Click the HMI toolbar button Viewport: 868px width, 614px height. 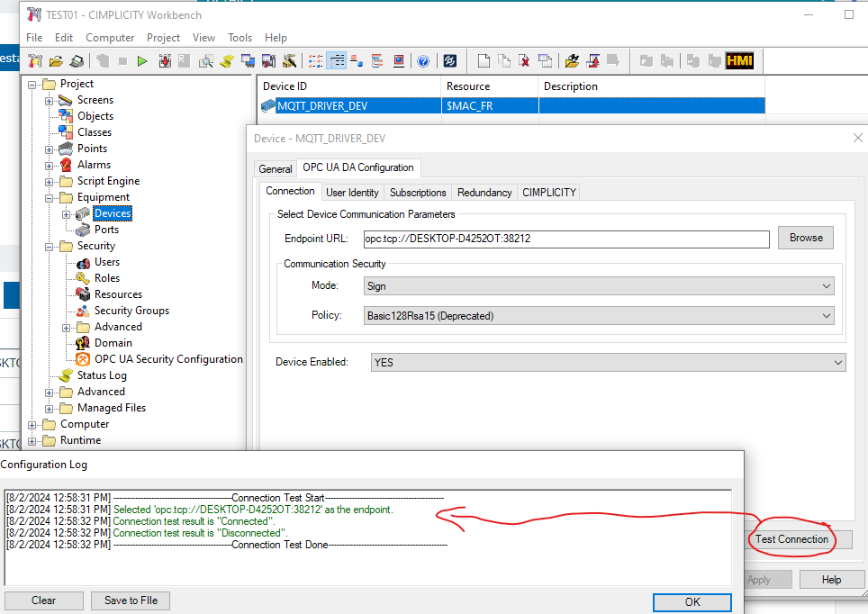tap(739, 61)
